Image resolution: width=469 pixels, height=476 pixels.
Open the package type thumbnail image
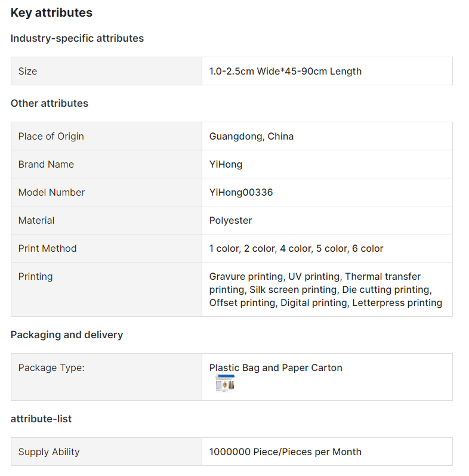(225, 383)
